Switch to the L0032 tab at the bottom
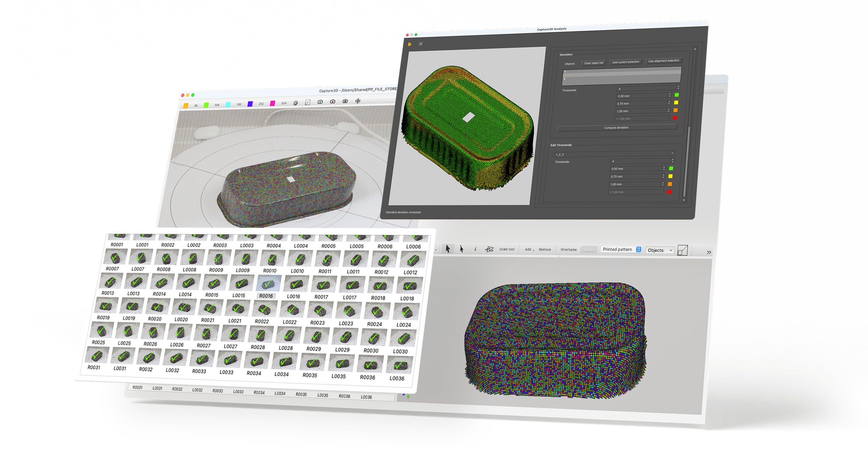Viewport: 868px width, 469px height. pos(197,390)
